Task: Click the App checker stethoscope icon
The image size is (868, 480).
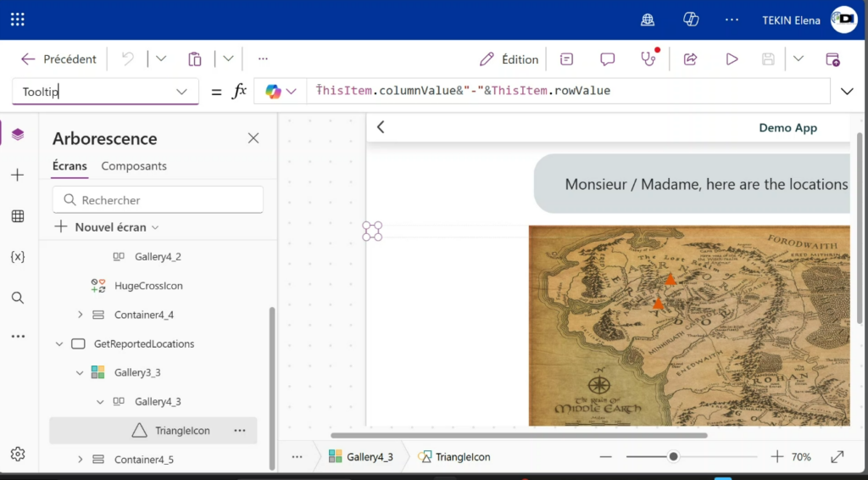Action: coord(648,59)
